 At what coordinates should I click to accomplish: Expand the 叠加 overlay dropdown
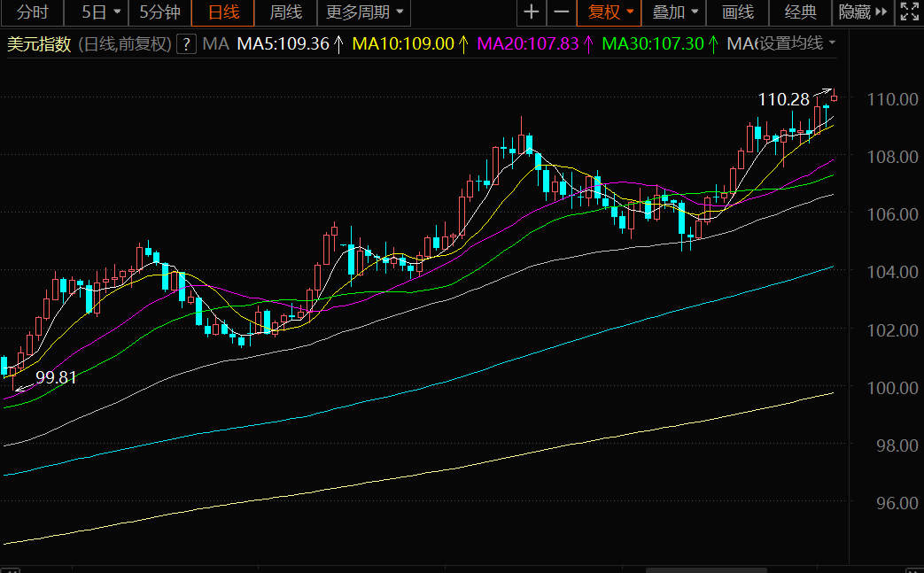pyautogui.click(x=675, y=12)
